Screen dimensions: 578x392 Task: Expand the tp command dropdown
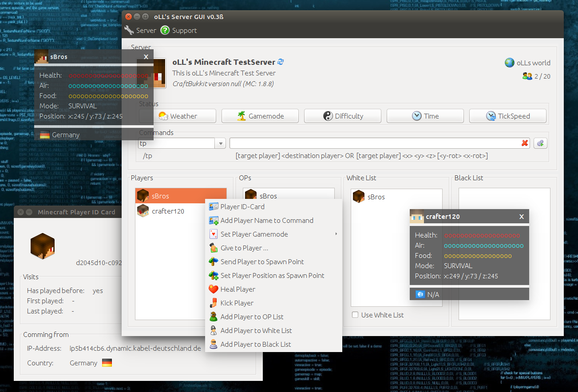221,143
